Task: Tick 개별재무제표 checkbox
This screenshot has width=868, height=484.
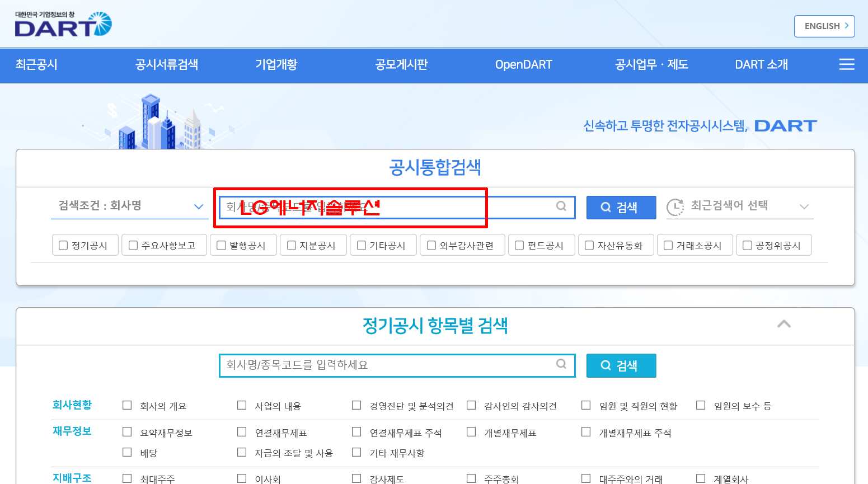Action: tap(471, 432)
